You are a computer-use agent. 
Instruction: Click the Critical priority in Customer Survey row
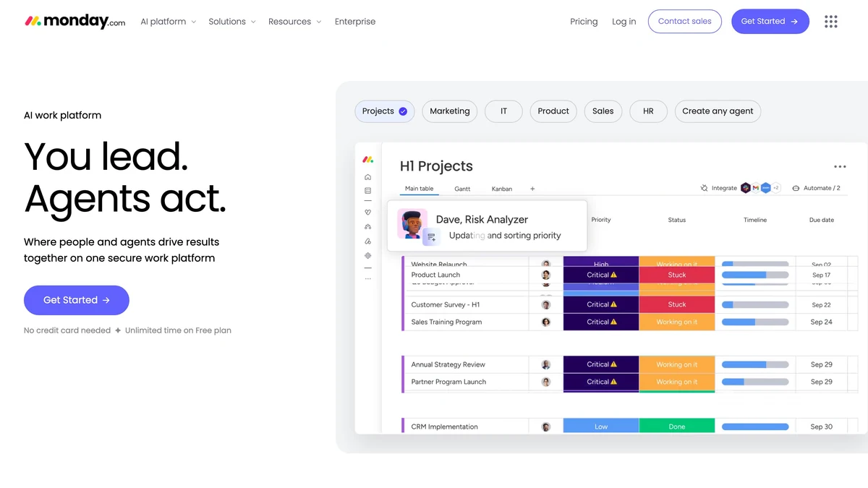(601, 304)
